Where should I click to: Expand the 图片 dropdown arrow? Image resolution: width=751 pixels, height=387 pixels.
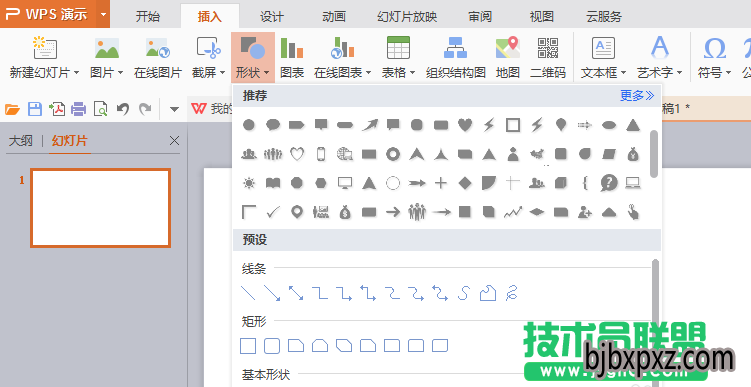[121, 73]
